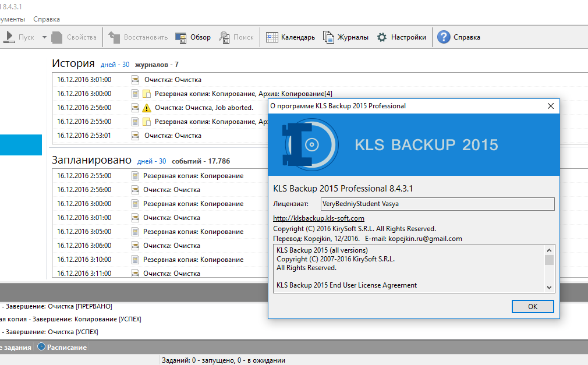Click the log icon of История row 3:01:00
Screen dimensions: 588x365
click(x=136, y=80)
